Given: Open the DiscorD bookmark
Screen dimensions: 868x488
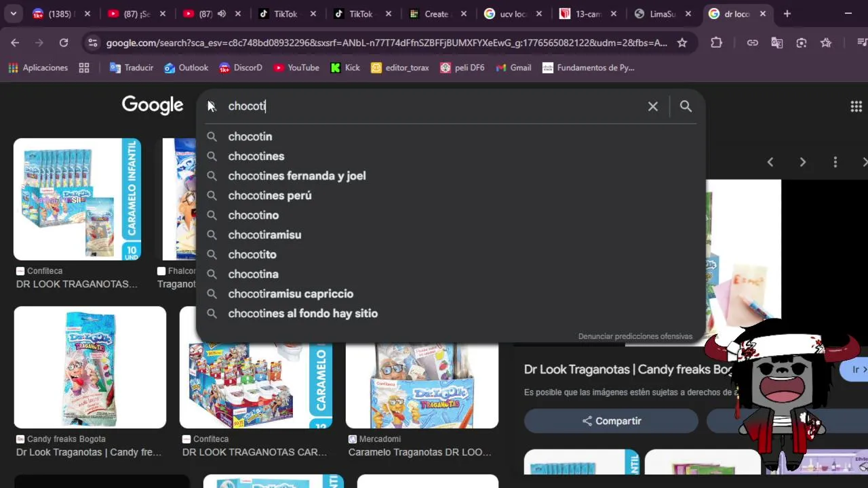Looking at the screenshot, I should (x=241, y=68).
